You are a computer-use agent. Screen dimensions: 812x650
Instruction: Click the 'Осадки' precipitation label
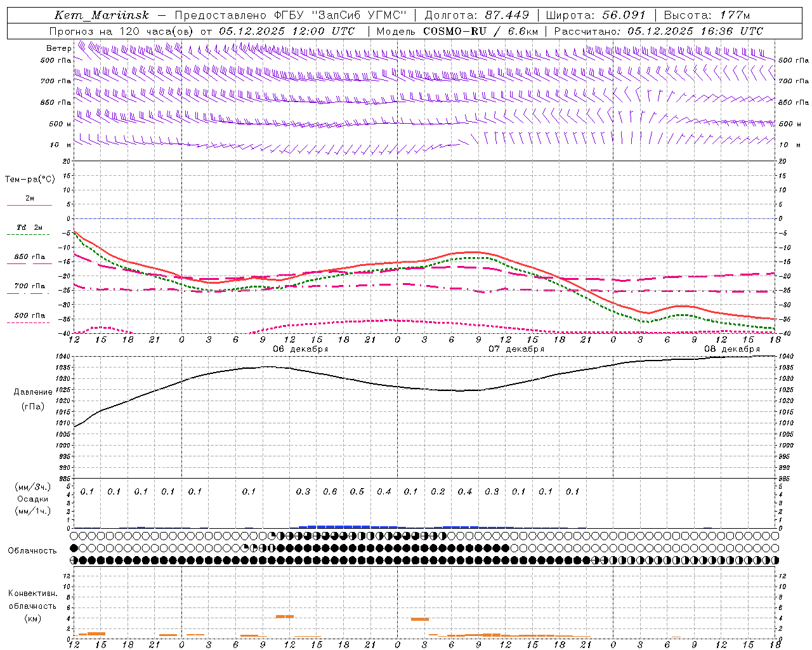(32, 499)
